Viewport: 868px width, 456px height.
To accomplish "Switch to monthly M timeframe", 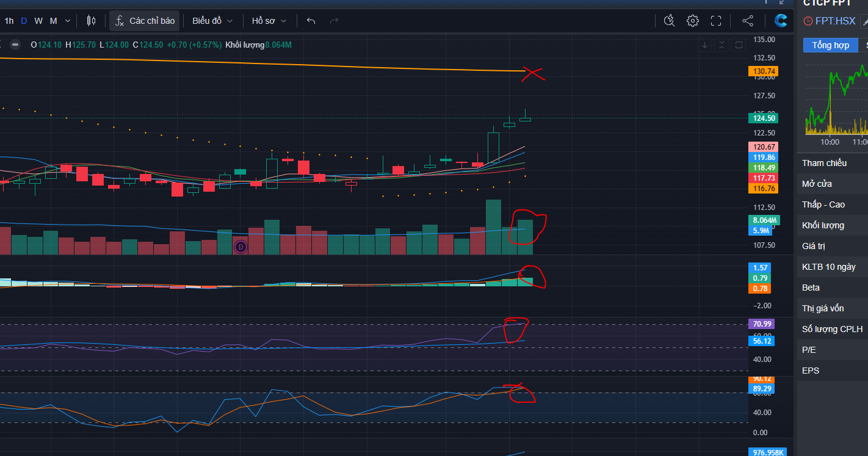I will 53,21.
